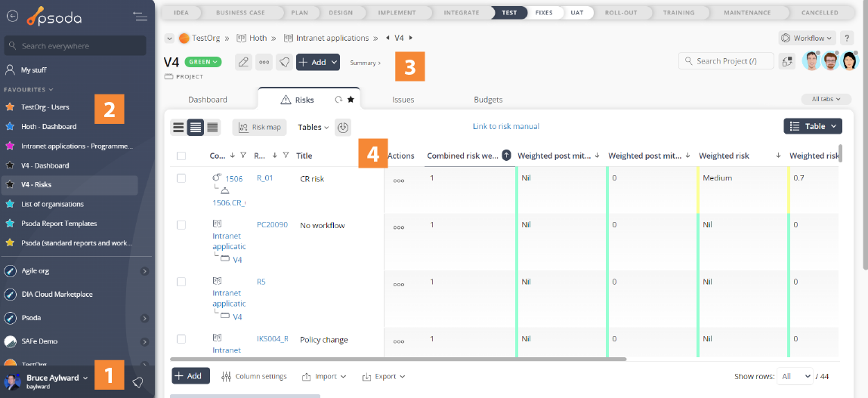Click the horizontal table scrollbar
The width and height of the screenshot is (868, 398).
pyautogui.click(x=398, y=359)
